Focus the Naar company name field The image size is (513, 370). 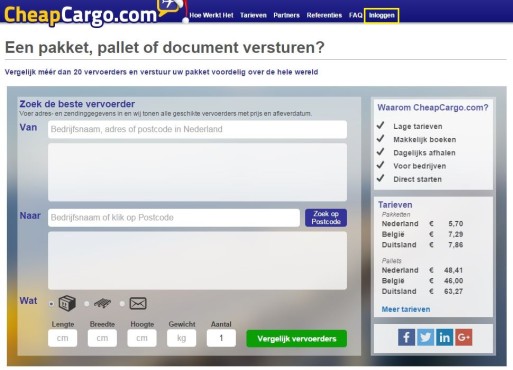(x=174, y=218)
